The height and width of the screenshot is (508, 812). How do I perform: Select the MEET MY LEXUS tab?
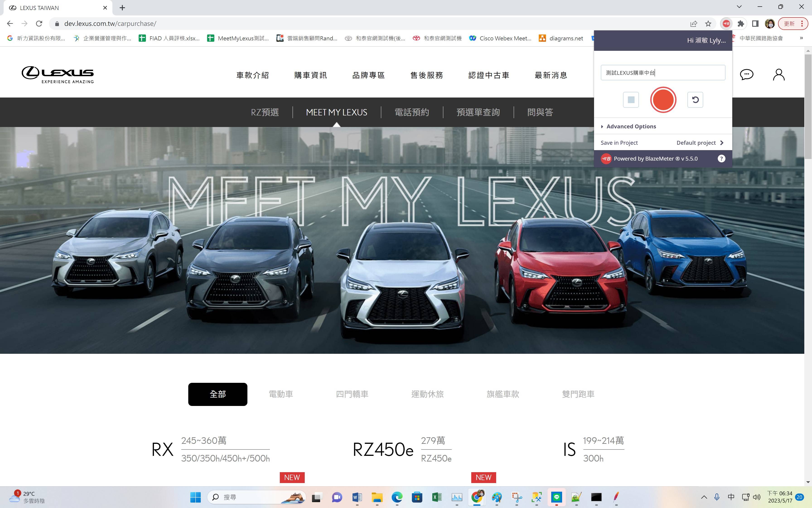pos(336,112)
